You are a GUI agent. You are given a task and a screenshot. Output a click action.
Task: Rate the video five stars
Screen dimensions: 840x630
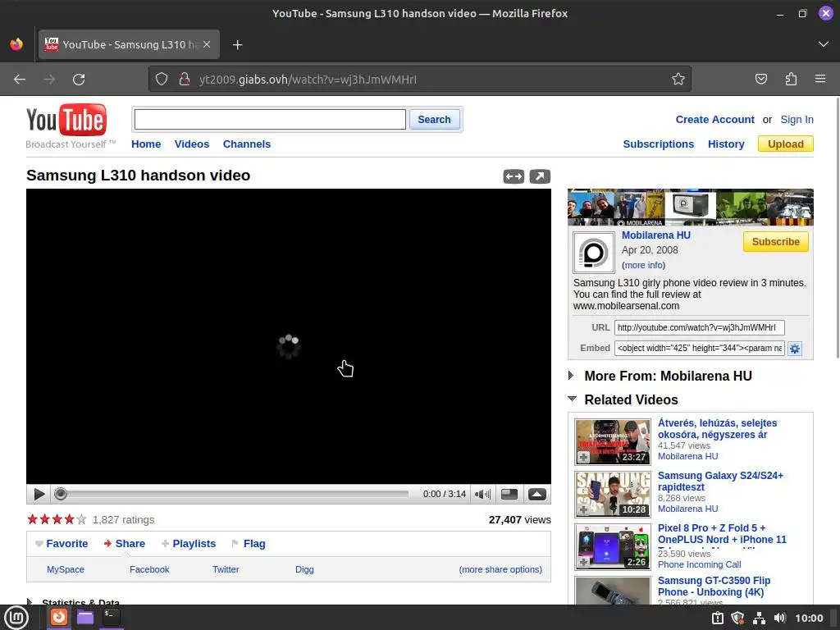[x=81, y=519]
